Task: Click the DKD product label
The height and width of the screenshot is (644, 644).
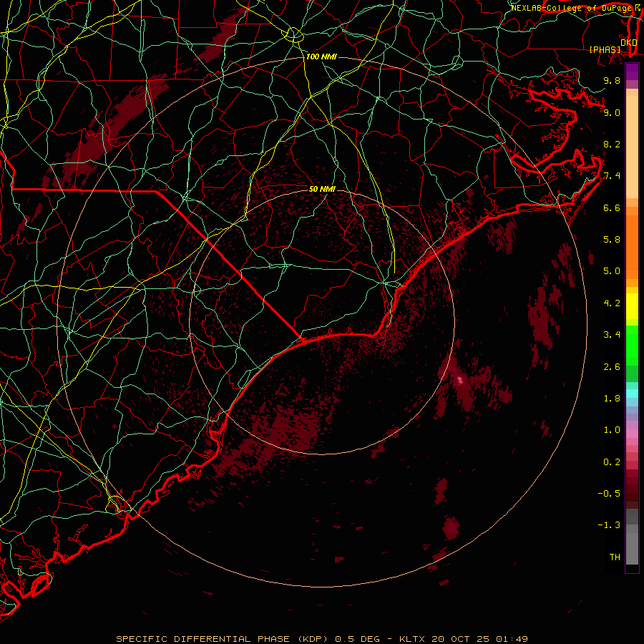Action: click(x=629, y=43)
